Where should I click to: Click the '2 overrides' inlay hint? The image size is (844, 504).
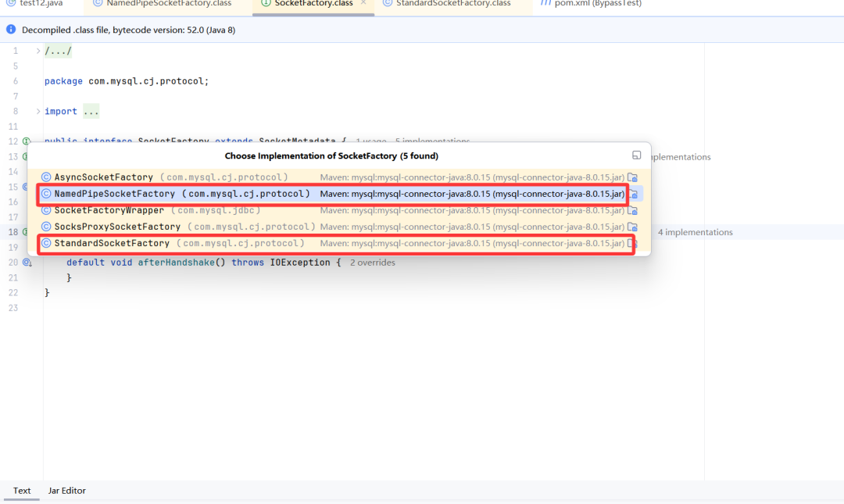point(373,263)
